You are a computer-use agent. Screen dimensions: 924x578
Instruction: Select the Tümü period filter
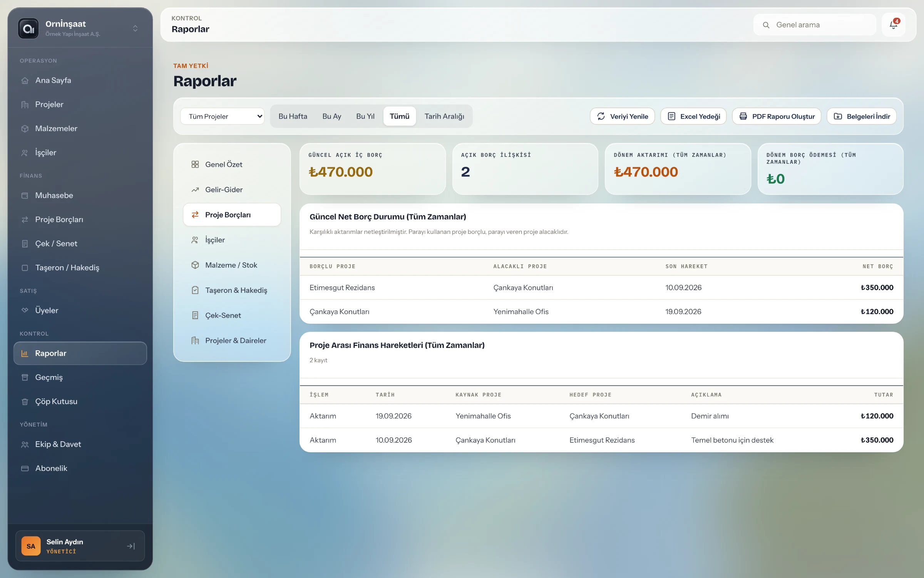(x=400, y=116)
